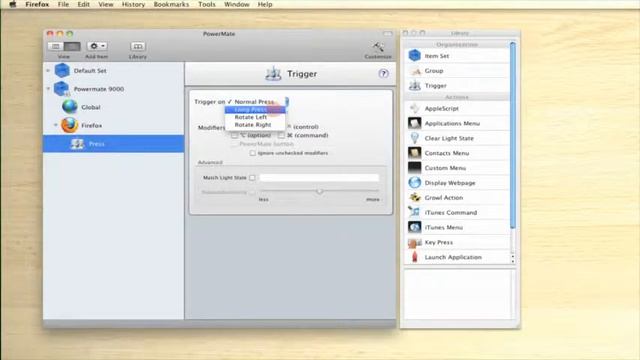Collapse the Firefox disclosure triangle

point(56,125)
